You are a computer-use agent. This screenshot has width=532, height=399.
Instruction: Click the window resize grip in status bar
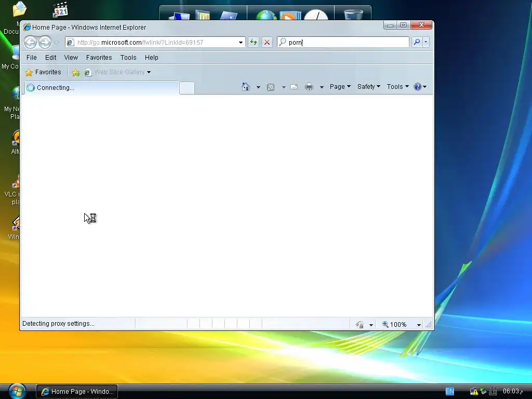click(x=429, y=325)
